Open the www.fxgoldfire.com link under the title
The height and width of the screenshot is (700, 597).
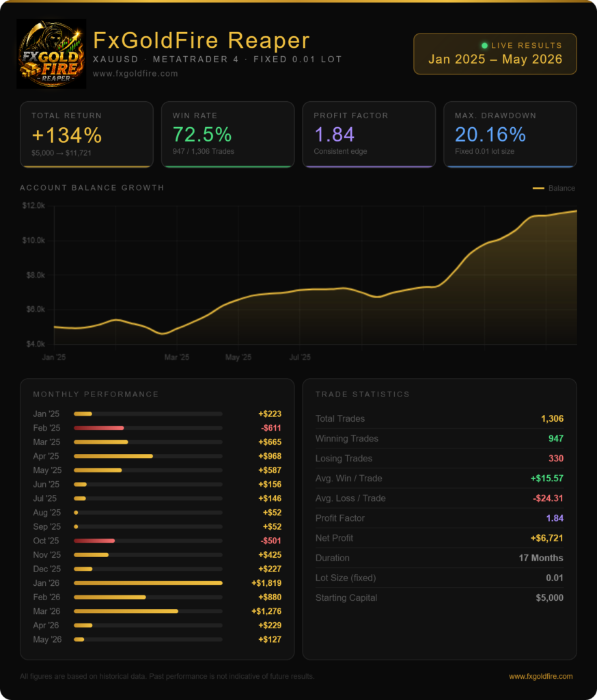point(135,74)
